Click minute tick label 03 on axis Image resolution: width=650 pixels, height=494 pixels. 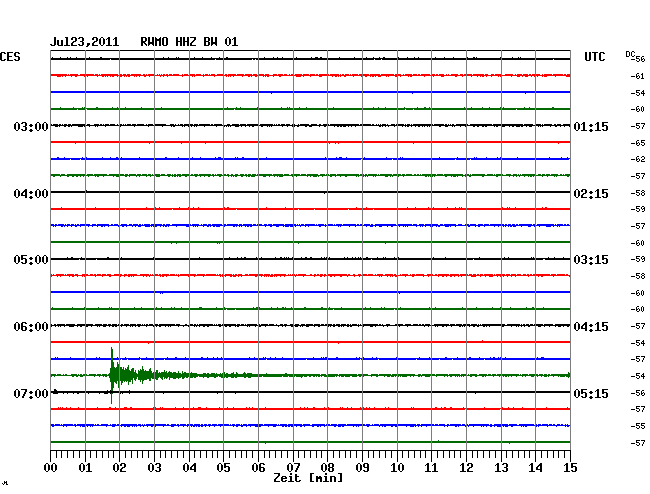coord(154,468)
